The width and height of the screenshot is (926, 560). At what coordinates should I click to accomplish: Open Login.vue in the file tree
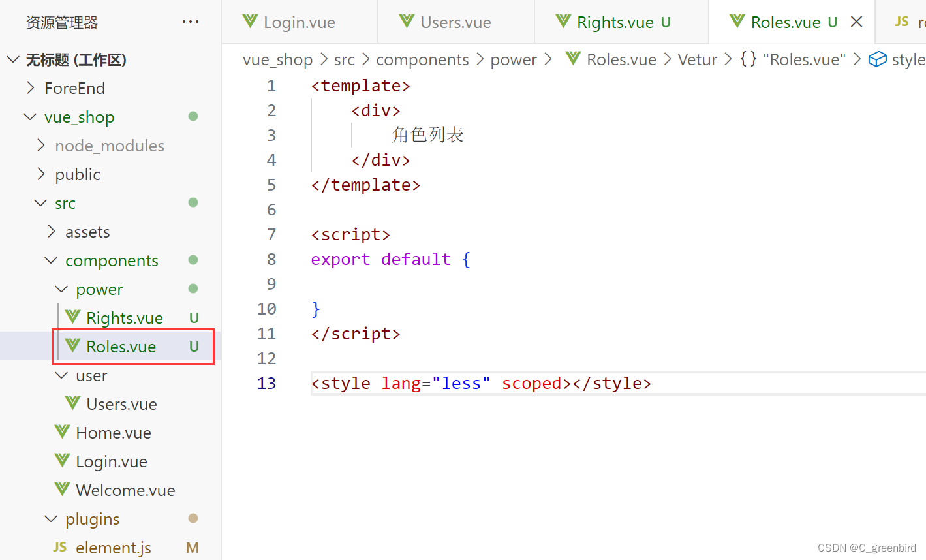(112, 461)
